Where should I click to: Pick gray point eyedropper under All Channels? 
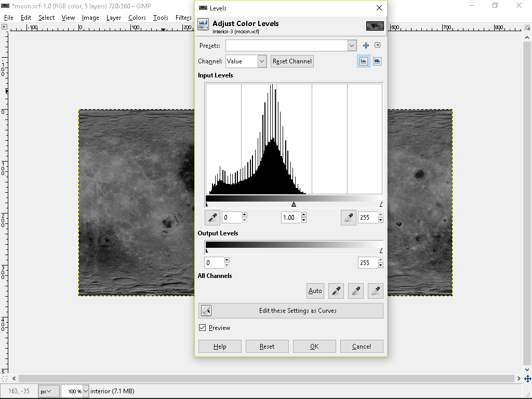[x=356, y=290]
